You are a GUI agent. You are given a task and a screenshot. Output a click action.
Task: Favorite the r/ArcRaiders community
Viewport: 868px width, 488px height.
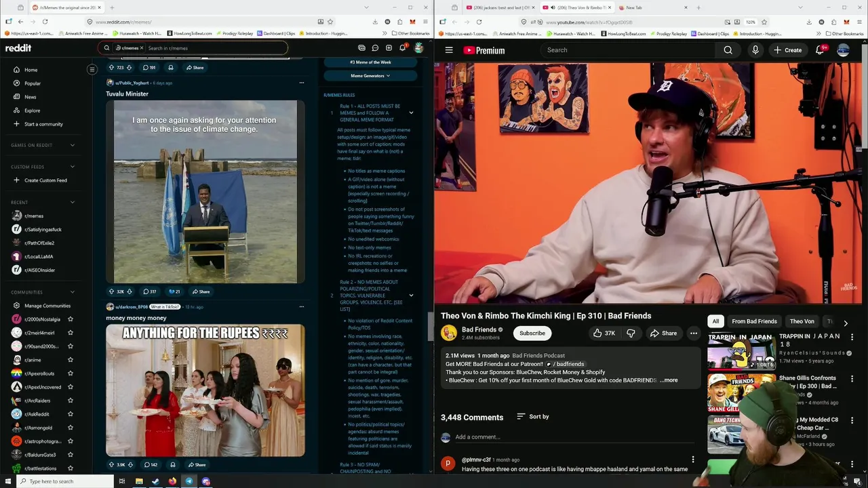pos(71,401)
